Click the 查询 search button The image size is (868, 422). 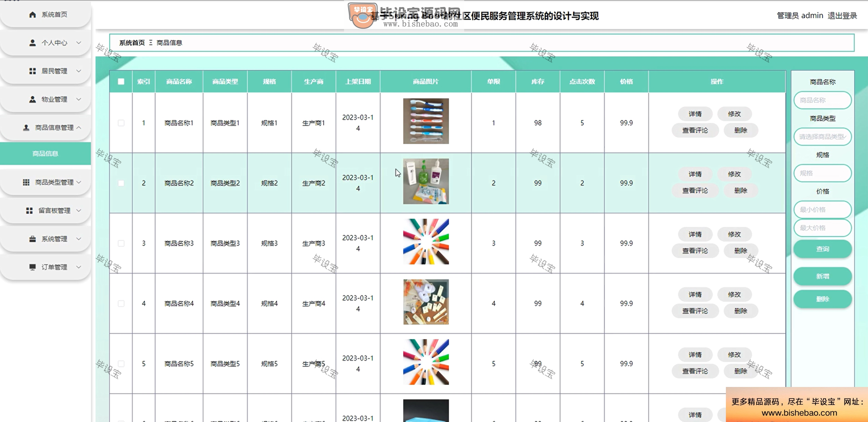[823, 249]
